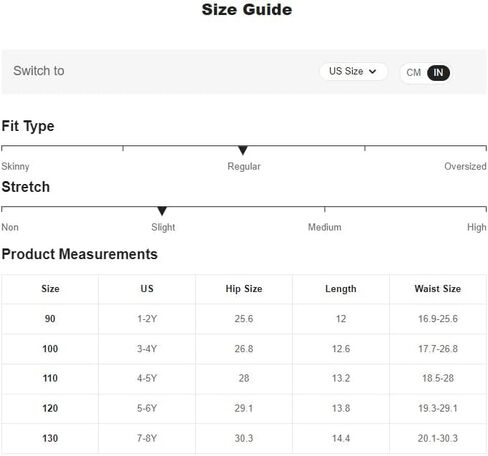Click the High stretch label
This screenshot has width=488, height=456.
477,227
